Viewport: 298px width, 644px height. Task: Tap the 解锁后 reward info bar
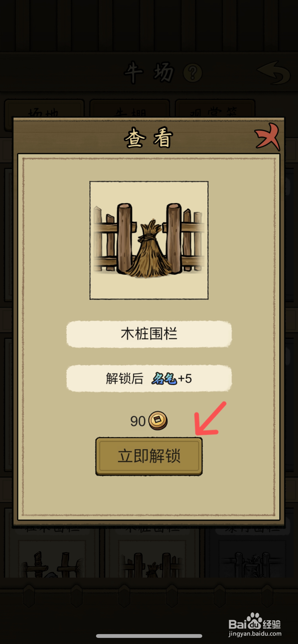[149, 378]
